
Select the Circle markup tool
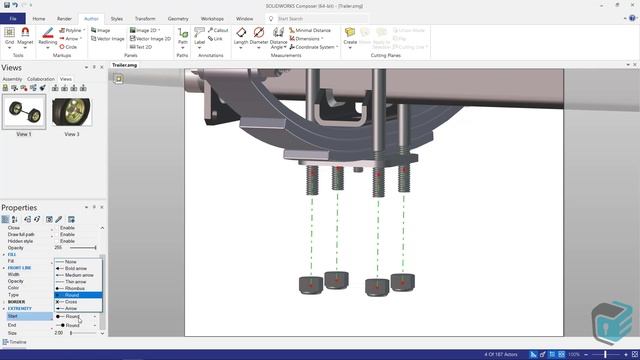[x=68, y=47]
